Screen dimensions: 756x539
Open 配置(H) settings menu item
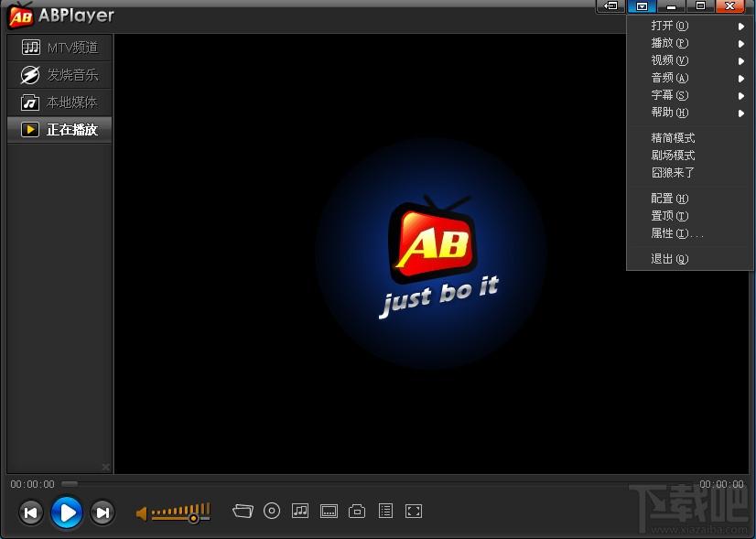690,199
